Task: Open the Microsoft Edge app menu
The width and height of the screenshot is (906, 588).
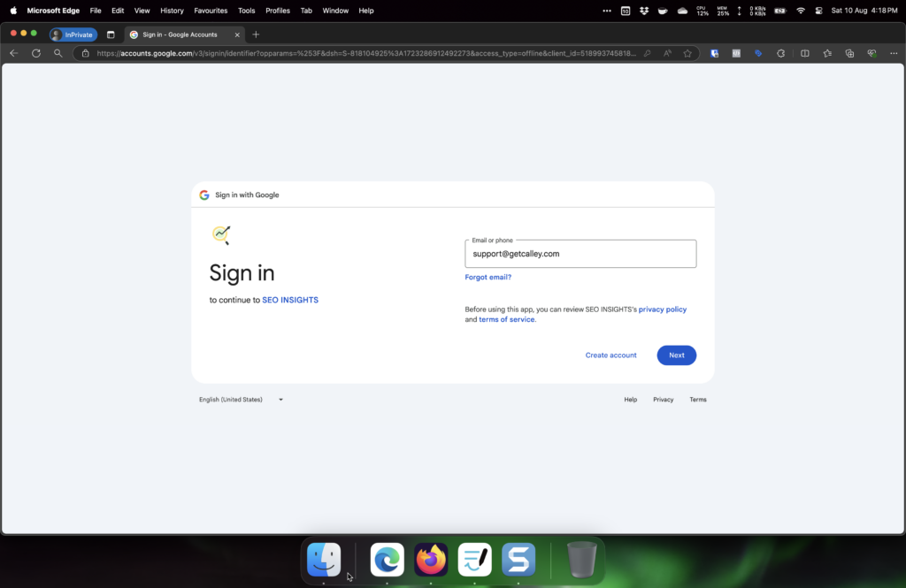Action: [53, 11]
